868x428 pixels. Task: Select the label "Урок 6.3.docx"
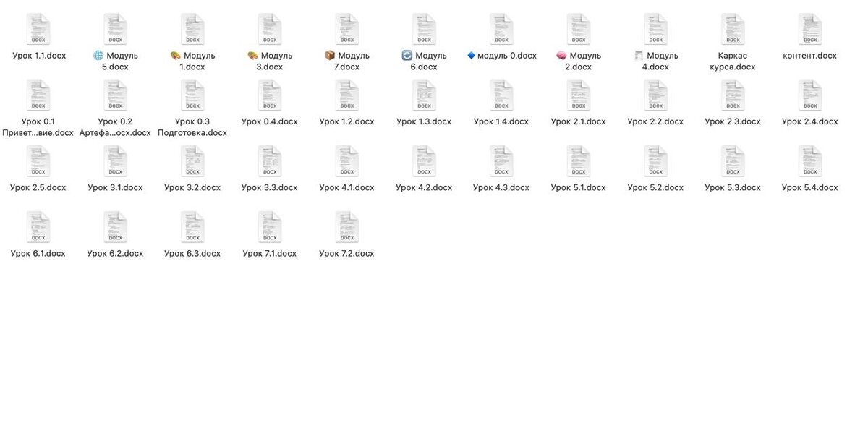192,254
